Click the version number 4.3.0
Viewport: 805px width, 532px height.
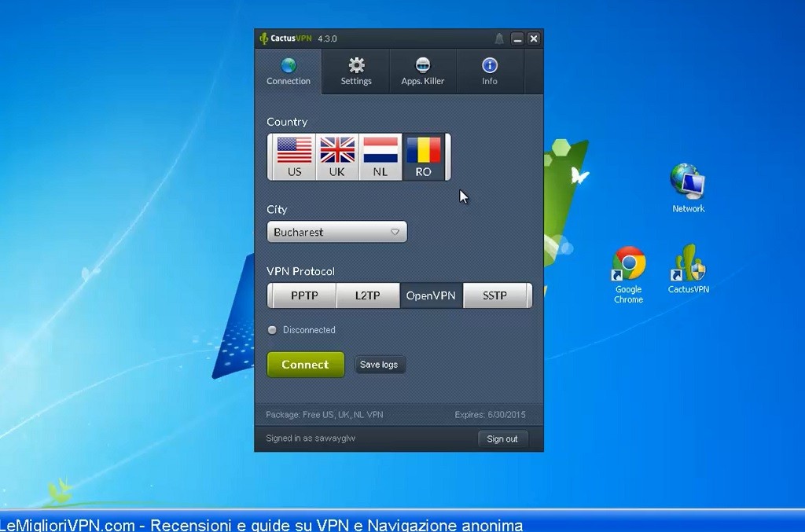click(327, 39)
